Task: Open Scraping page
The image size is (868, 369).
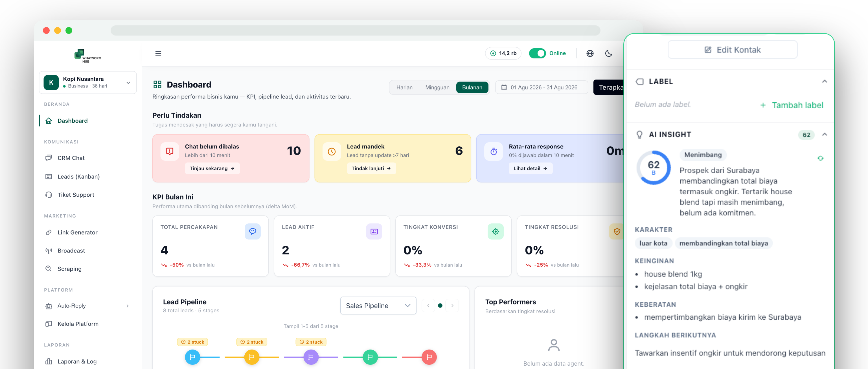Action: (x=69, y=269)
